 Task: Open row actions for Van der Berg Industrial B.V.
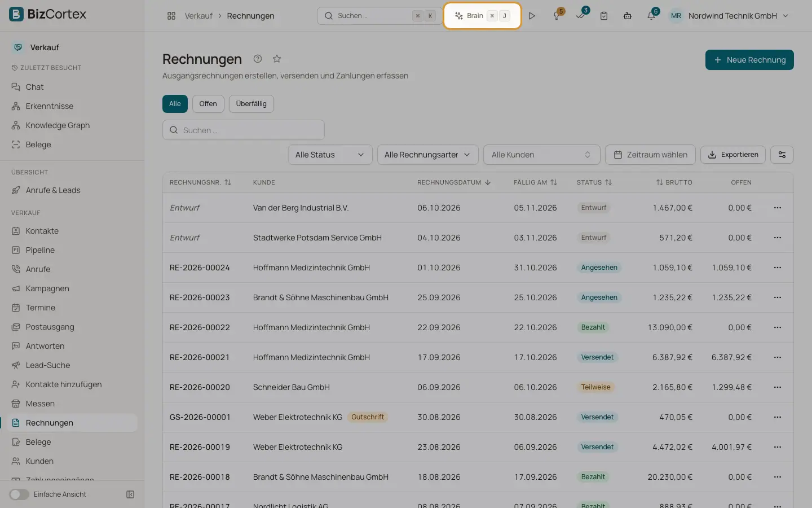[778, 208]
